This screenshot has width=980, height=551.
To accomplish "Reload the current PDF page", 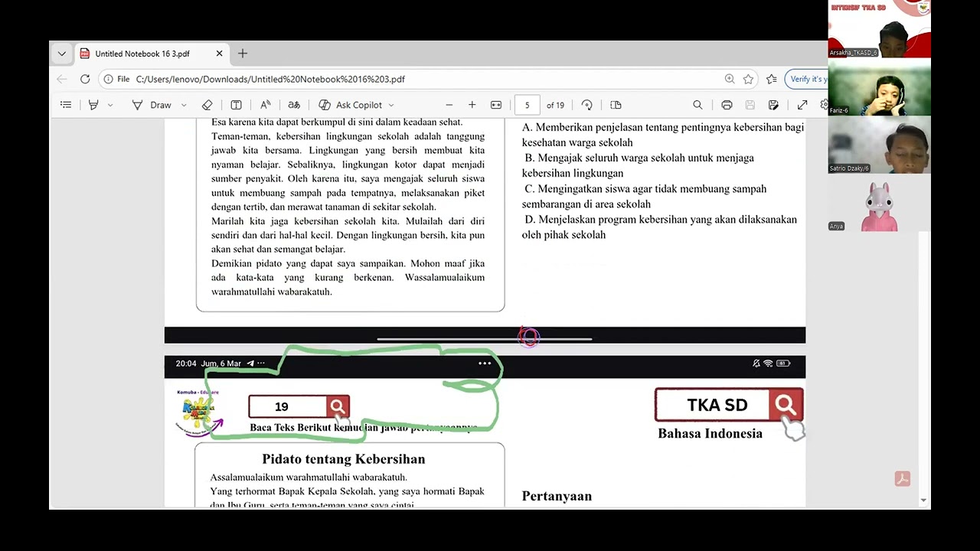I will [85, 79].
